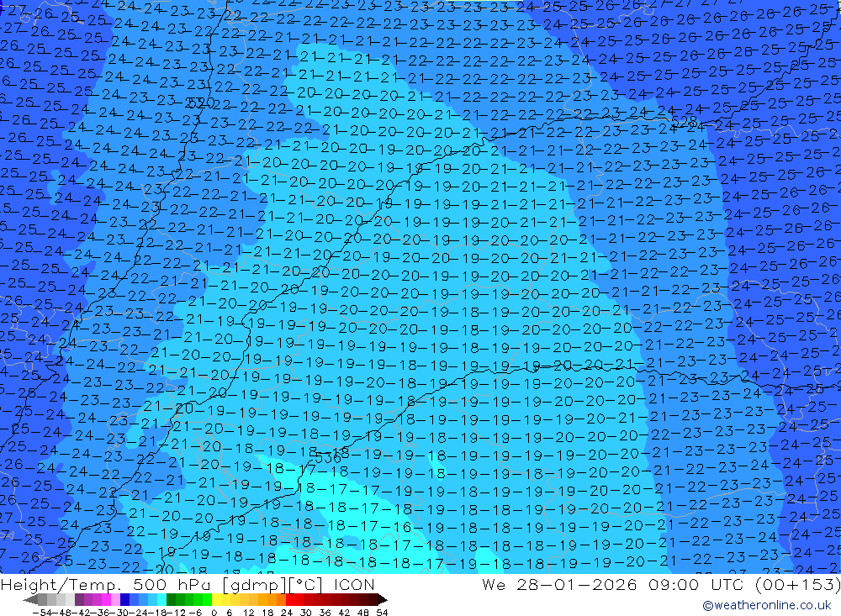The height and width of the screenshot is (616, 841).
Task: Click the -54 legend scale value
Action: click(x=42, y=613)
